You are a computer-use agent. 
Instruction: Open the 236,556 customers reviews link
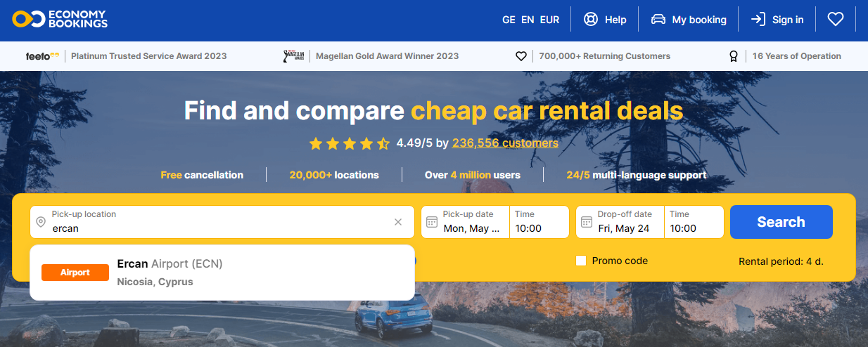coord(505,143)
